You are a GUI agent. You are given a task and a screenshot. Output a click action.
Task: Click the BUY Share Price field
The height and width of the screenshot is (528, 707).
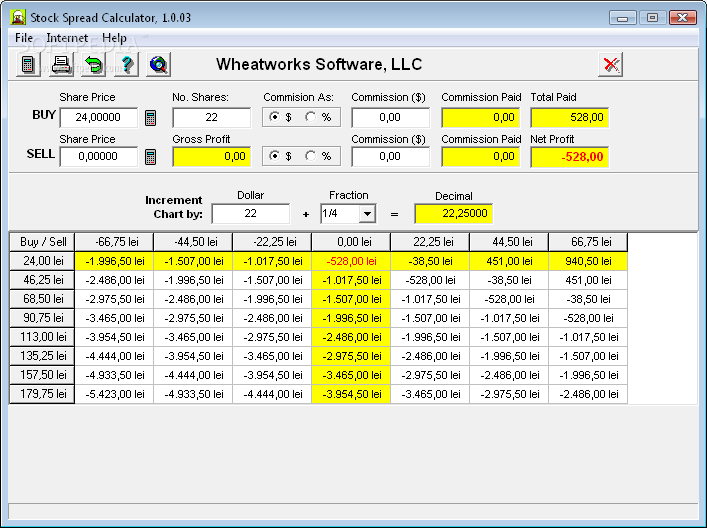coord(99,117)
